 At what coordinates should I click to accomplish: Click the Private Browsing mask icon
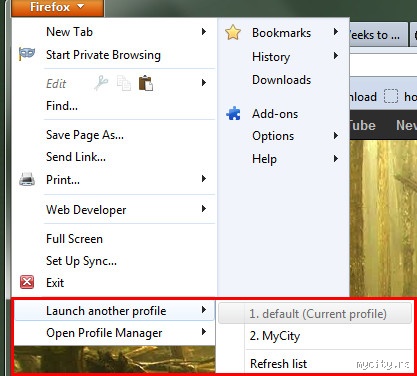(x=27, y=54)
